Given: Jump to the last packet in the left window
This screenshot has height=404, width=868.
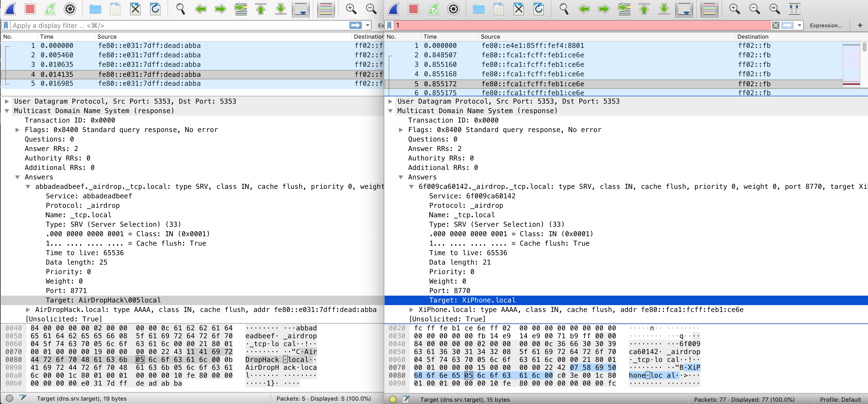Looking at the screenshot, I should pyautogui.click(x=280, y=9).
